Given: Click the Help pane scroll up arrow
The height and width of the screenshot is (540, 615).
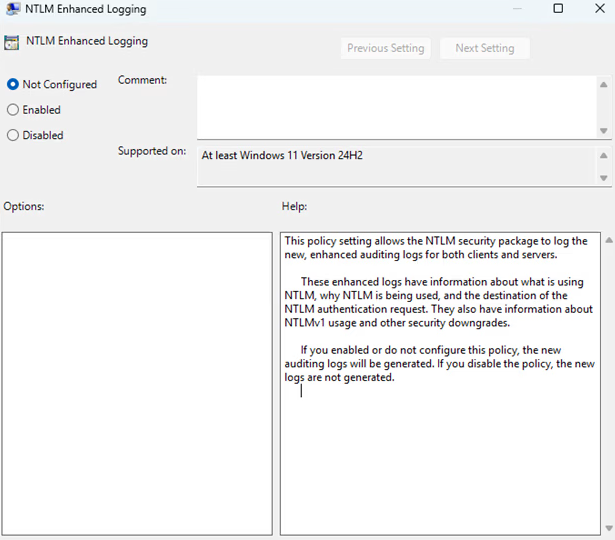Looking at the screenshot, I should 608,241.
